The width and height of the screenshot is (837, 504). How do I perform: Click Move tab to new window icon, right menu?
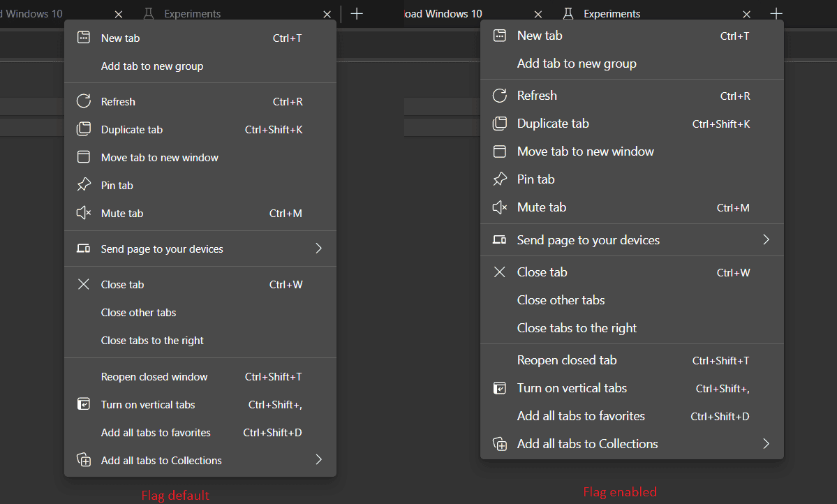coord(500,151)
